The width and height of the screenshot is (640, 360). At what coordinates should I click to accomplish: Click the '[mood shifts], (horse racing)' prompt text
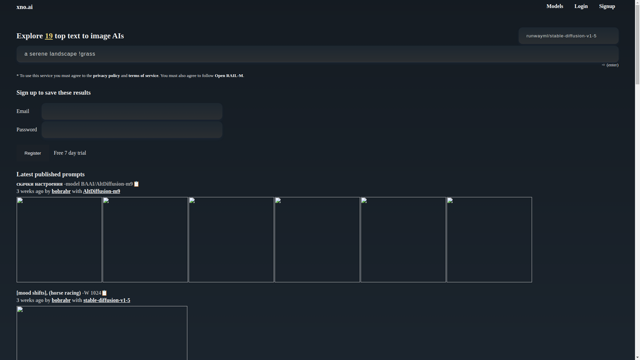pos(49,293)
